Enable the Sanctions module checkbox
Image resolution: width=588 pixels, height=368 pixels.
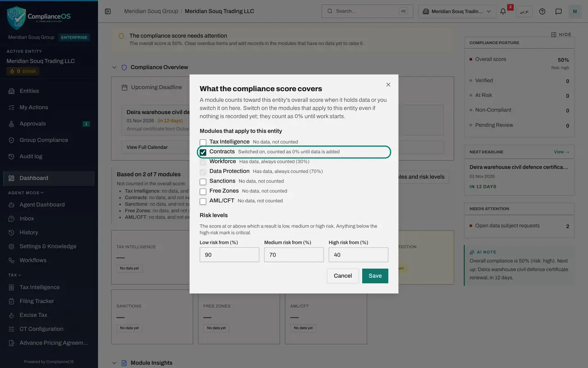tap(203, 181)
